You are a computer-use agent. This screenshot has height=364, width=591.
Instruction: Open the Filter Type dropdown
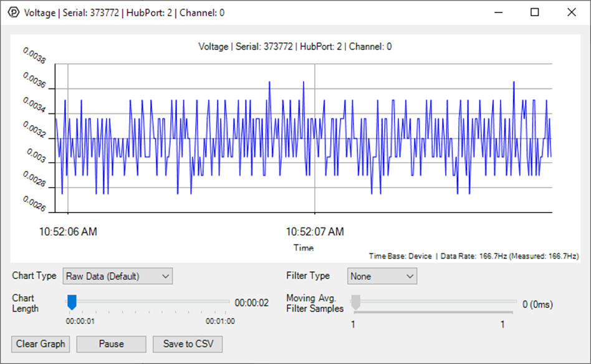[382, 275]
